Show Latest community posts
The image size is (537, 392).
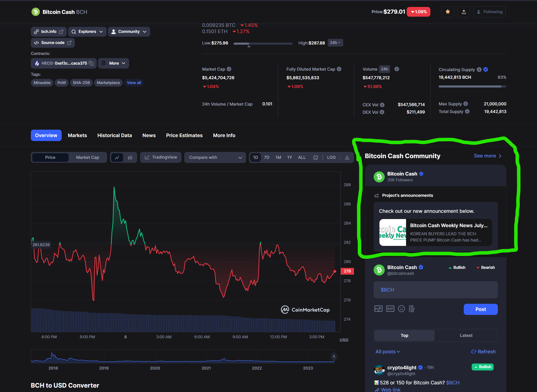point(466,336)
